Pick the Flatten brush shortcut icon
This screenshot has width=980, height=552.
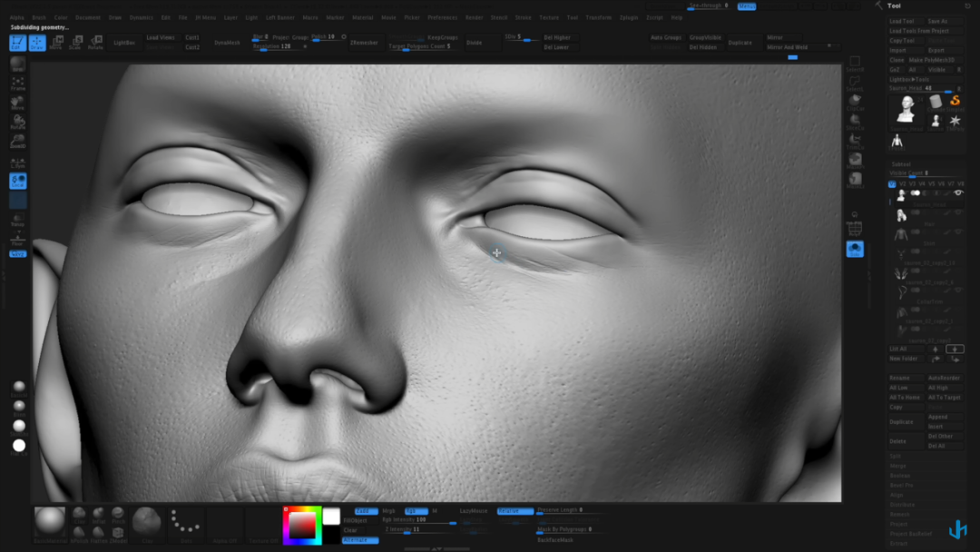click(99, 534)
